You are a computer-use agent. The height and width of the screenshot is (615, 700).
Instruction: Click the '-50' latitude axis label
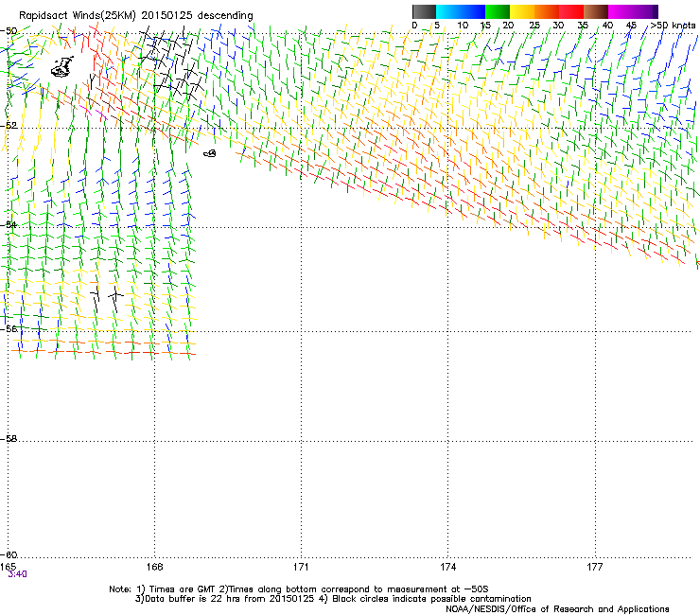(9, 31)
